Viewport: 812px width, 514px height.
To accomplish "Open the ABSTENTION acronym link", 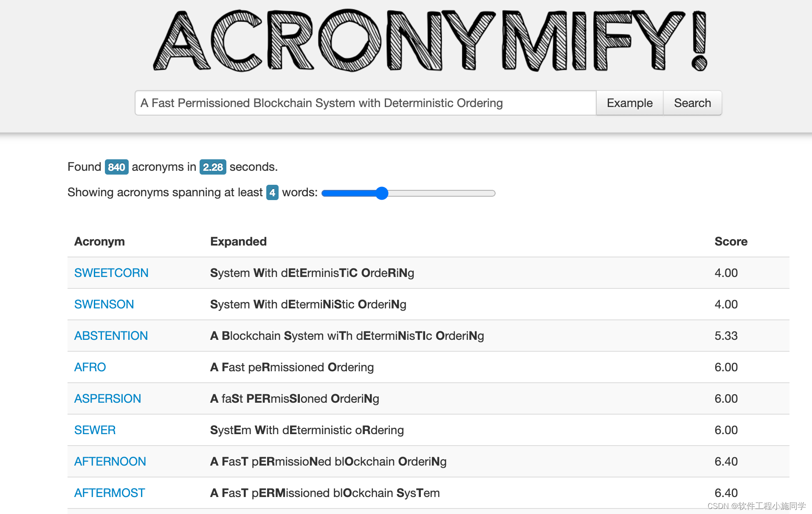I will (x=111, y=336).
